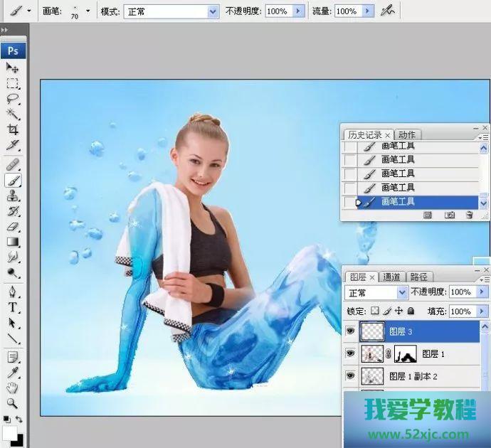491x448 pixels.
Task: Switch to the 动作 actions tab
Action: (407, 134)
